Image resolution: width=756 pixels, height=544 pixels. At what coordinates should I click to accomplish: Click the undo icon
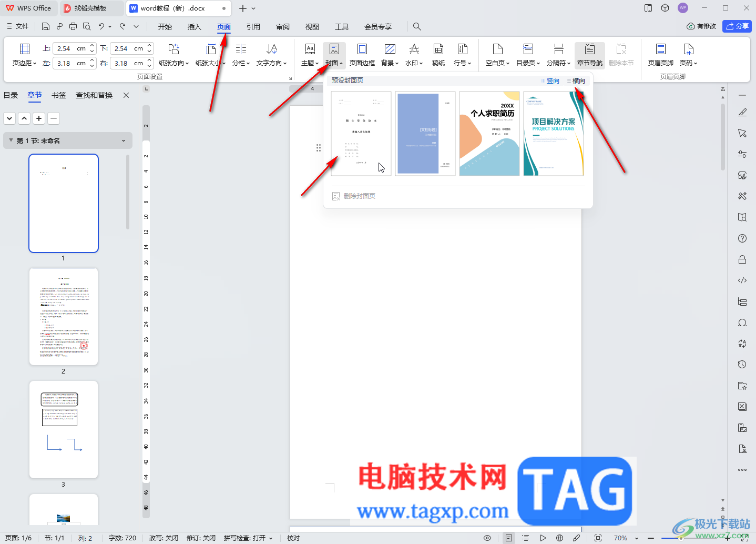coord(101,26)
